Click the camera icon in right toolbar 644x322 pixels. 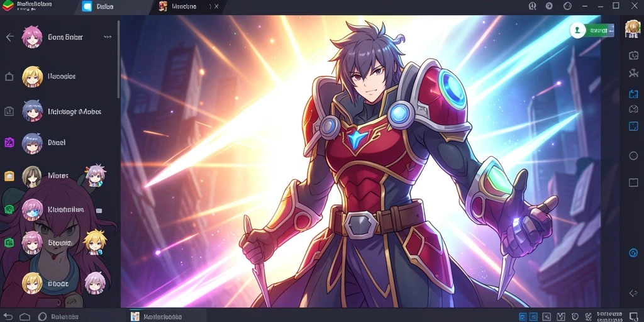point(633,55)
